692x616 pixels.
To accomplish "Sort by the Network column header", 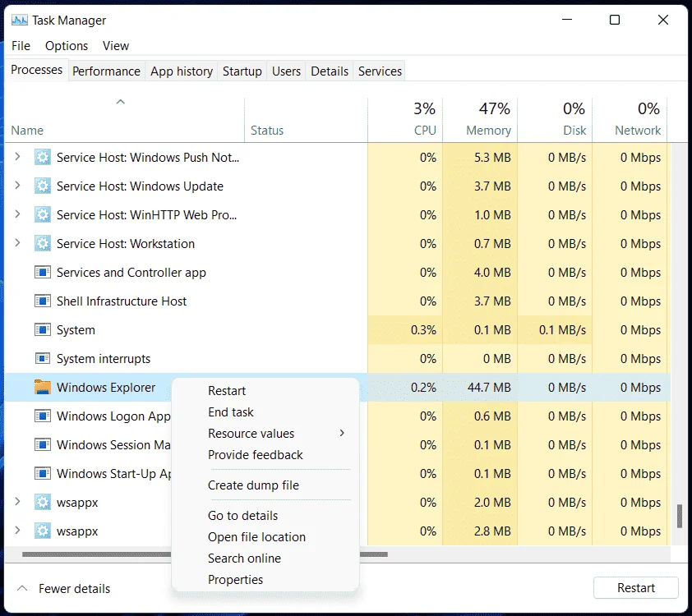I will [630, 119].
